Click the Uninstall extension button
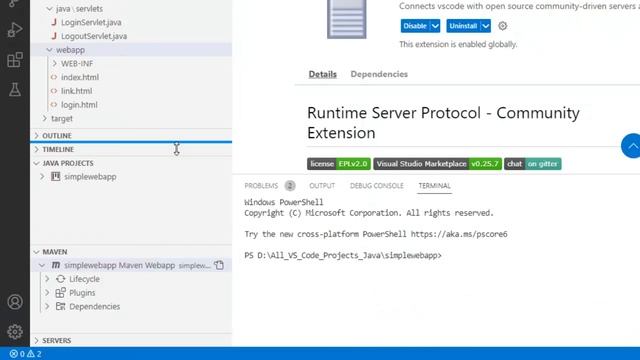 (x=463, y=26)
